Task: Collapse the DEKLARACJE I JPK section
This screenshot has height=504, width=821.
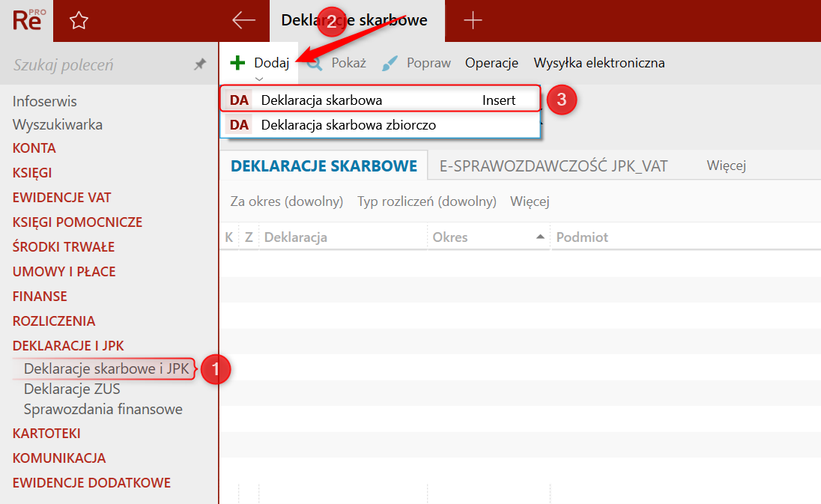Action: (68, 345)
